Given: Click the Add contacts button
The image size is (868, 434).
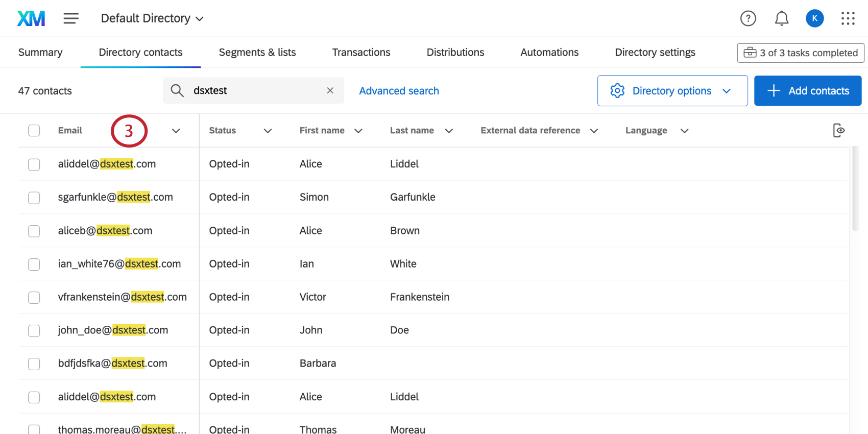Looking at the screenshot, I should (x=808, y=91).
